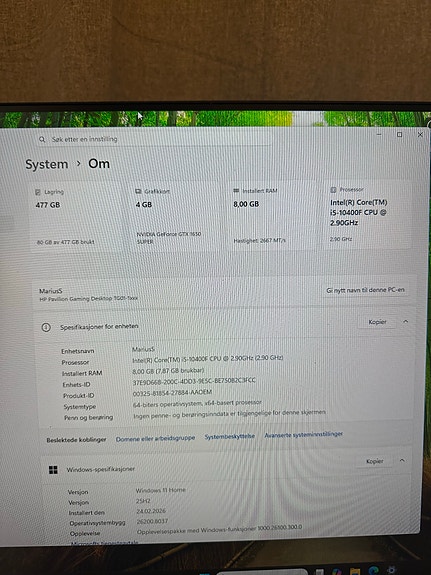Viewport: 431px width, 575px height.
Task: Collapse 'Spesifikasjoner for enheten' section chevron
Action: 405,322
